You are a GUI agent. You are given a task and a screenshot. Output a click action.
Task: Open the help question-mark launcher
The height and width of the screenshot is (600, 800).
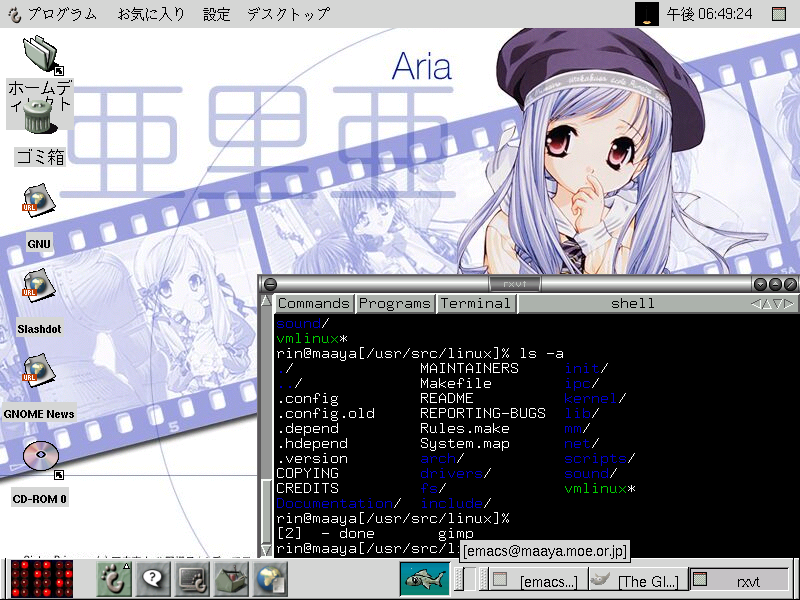[152, 578]
